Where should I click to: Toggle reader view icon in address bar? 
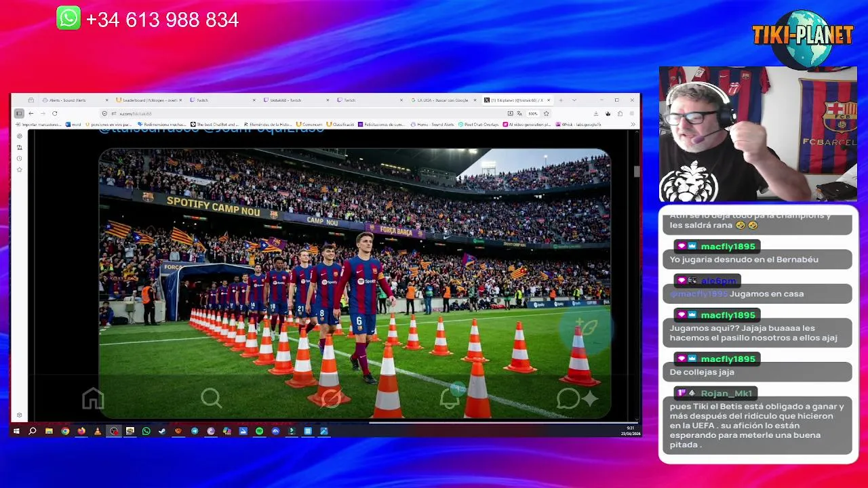(510, 113)
